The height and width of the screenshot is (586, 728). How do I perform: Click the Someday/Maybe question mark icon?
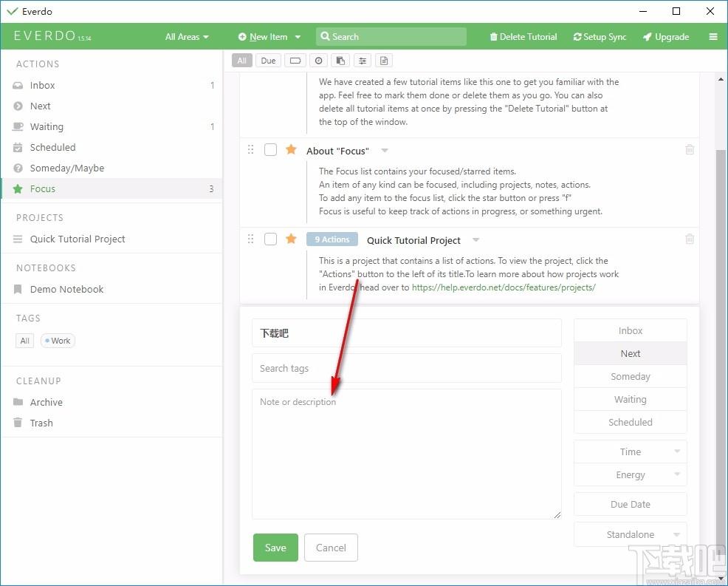[x=18, y=168]
